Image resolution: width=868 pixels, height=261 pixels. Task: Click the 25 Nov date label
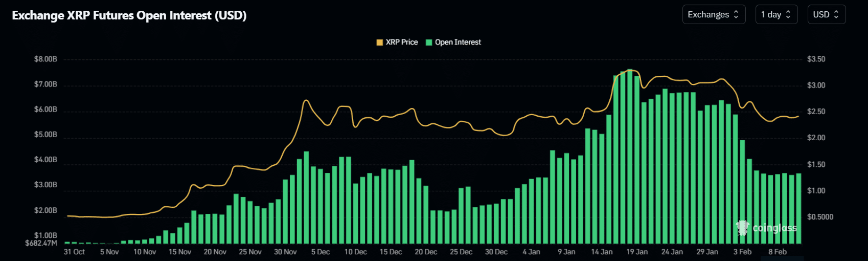coord(250,252)
